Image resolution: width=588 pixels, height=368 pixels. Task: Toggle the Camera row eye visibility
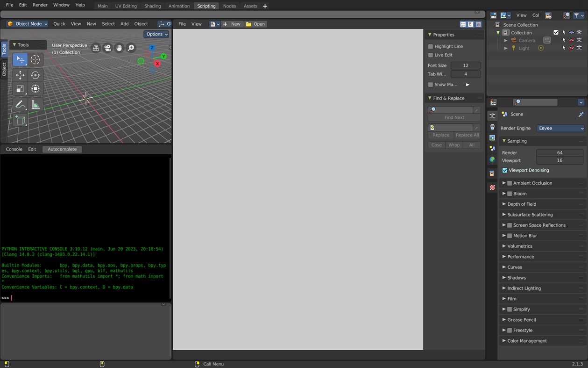pyautogui.click(x=571, y=40)
